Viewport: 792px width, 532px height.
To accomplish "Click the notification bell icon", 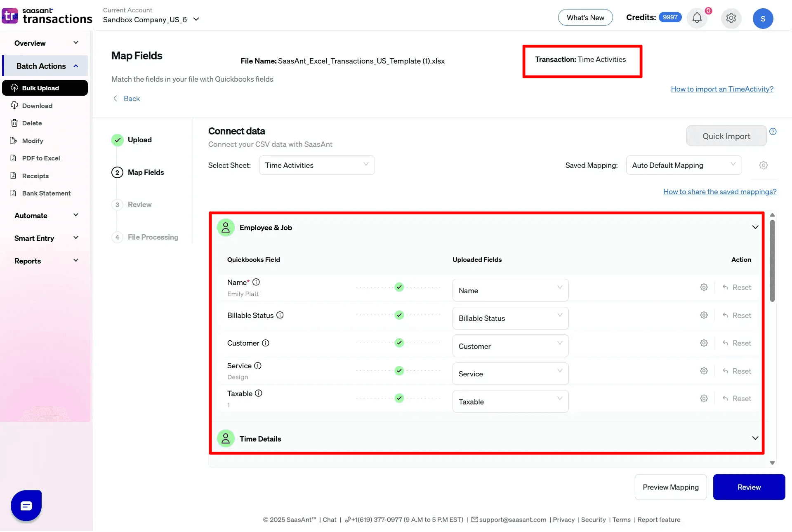I will (x=697, y=18).
